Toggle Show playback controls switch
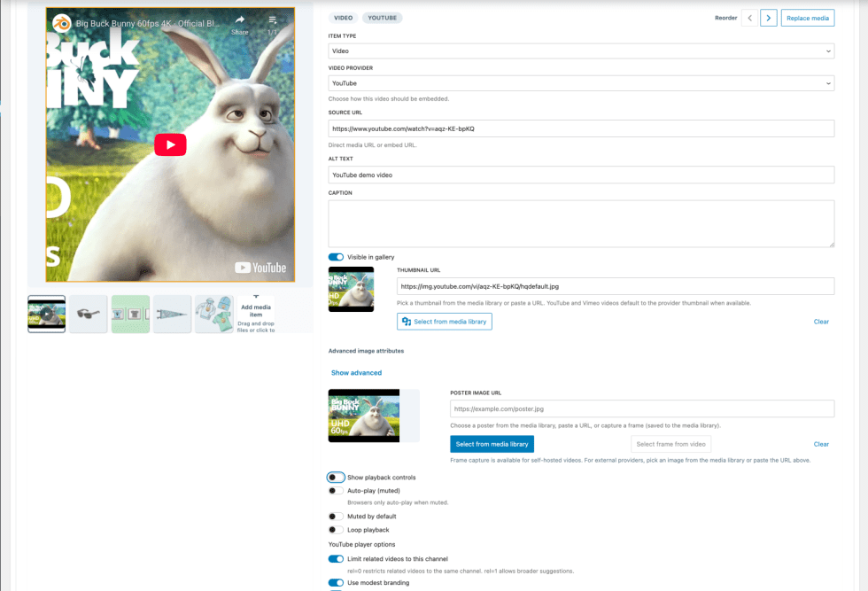The width and height of the screenshot is (868, 591). [336, 478]
